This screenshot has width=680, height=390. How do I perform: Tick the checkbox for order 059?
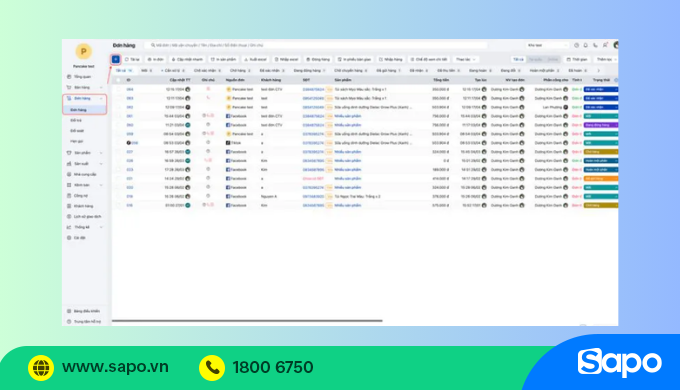click(x=118, y=134)
